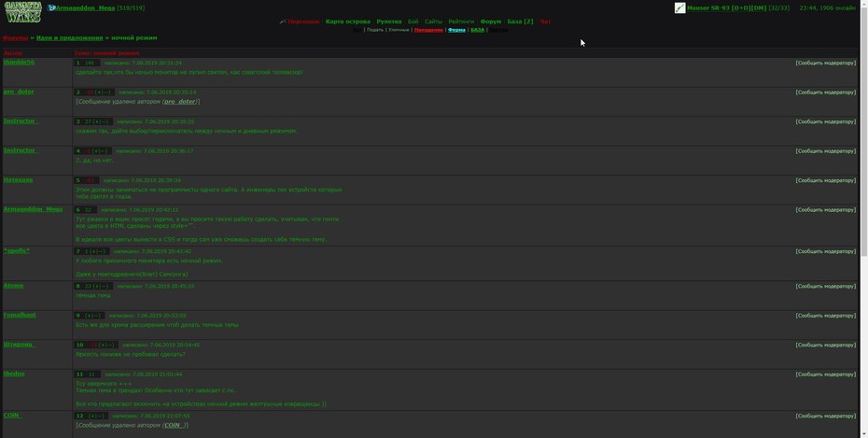The height and width of the screenshot is (438, 868).
Task: Report post 3 via Сообщить модератору
Action: tap(825, 121)
